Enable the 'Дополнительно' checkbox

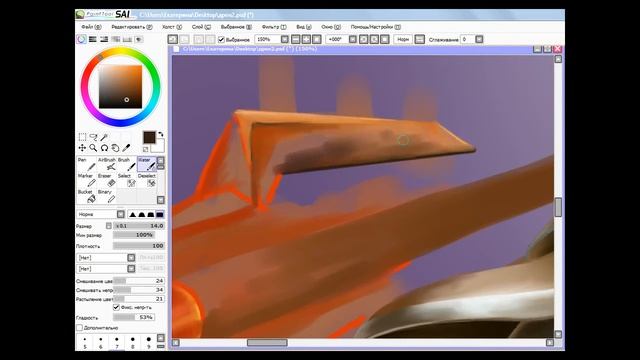80,327
